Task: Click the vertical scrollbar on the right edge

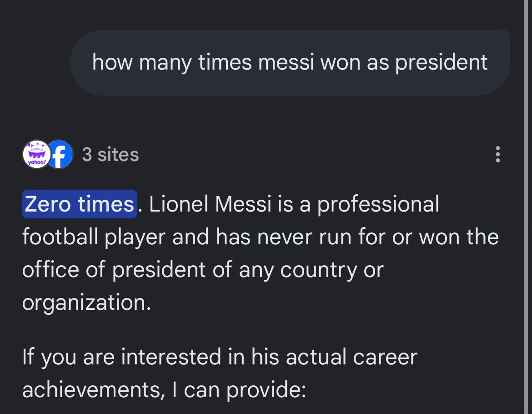Action: click(527, 207)
